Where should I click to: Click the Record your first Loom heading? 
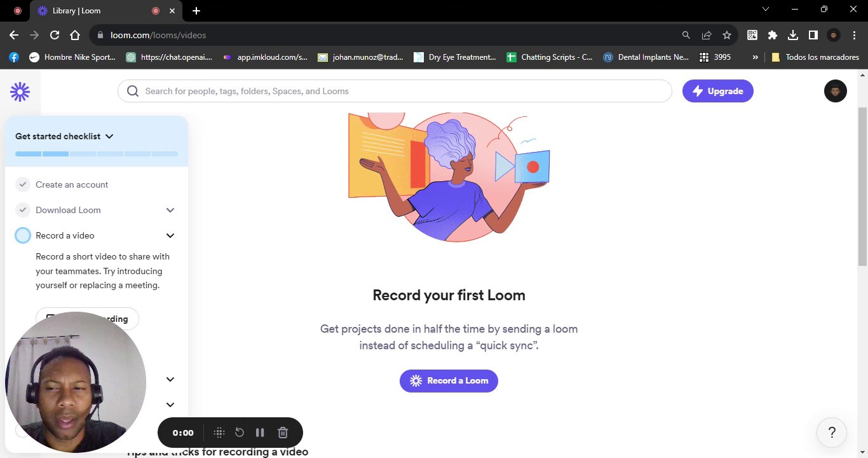pyautogui.click(x=449, y=295)
